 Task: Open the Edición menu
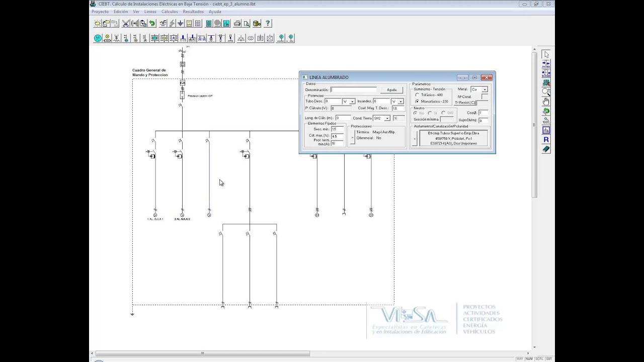[x=121, y=12]
